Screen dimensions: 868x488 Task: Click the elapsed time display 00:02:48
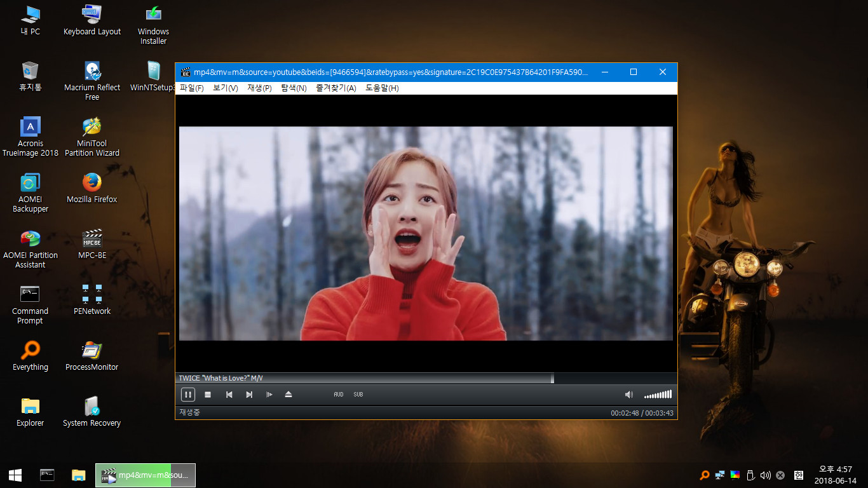click(625, 413)
